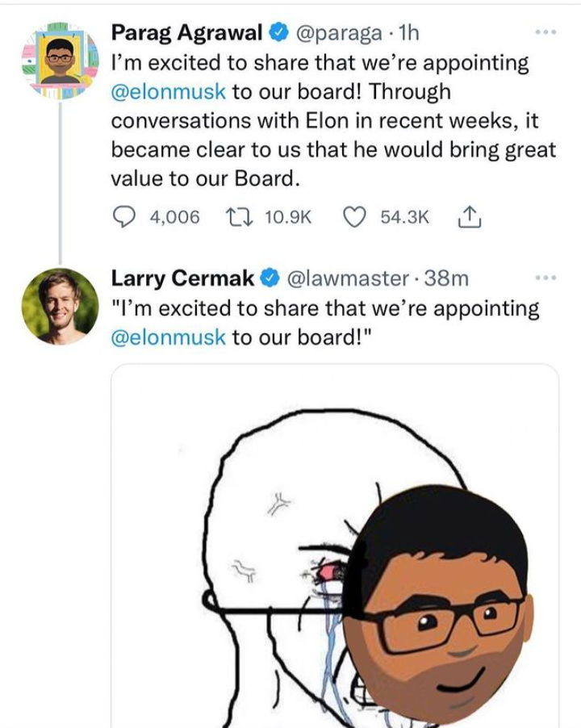Click the @lawmaster handle
This screenshot has height=728, width=581.
click(x=348, y=278)
